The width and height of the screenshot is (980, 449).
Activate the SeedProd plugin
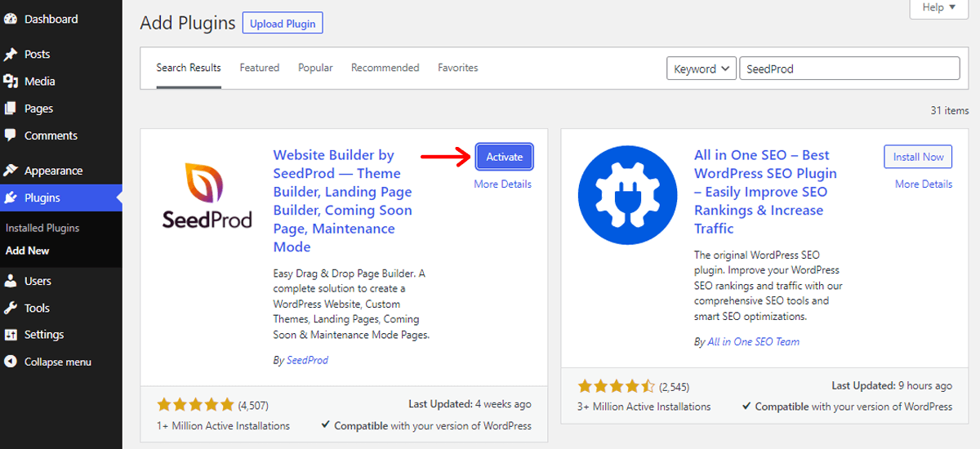(x=504, y=157)
